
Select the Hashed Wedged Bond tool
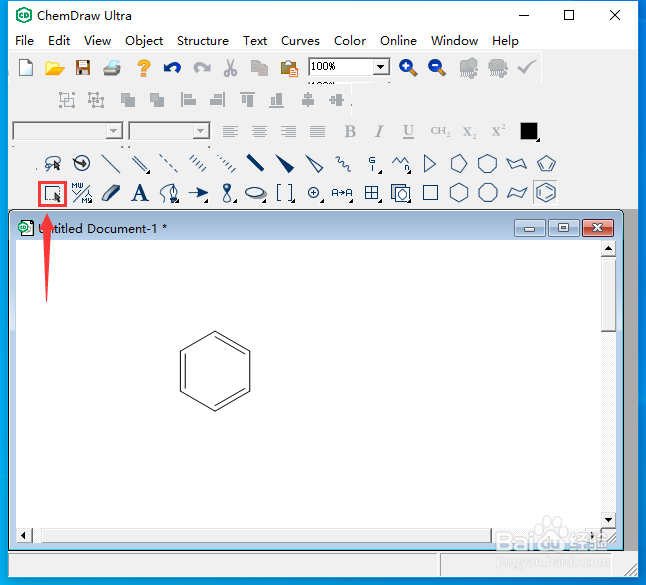(227, 164)
